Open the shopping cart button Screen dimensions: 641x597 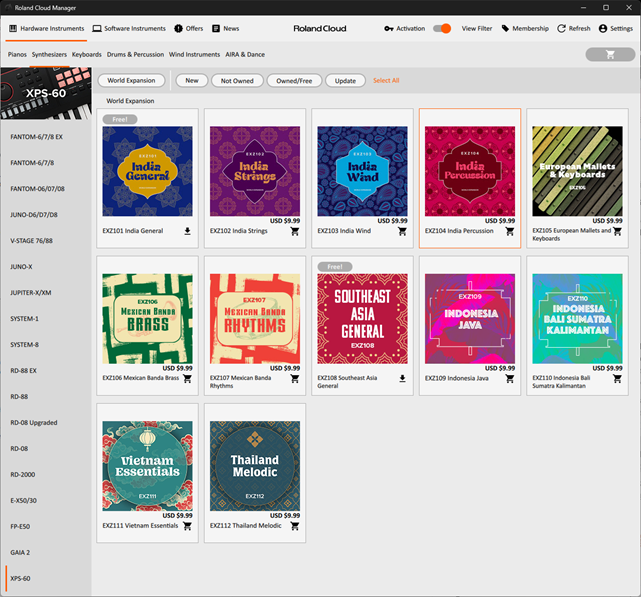[610, 54]
